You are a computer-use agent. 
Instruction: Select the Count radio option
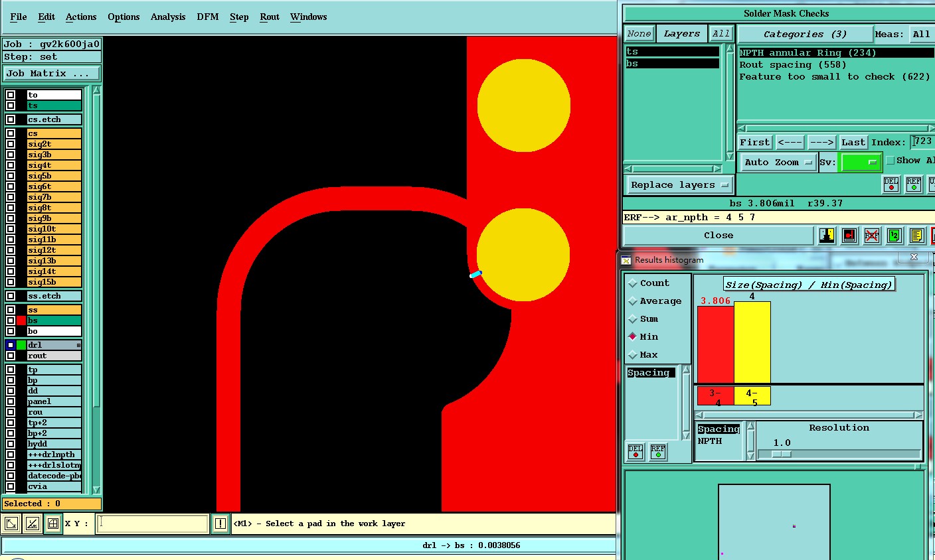point(633,283)
